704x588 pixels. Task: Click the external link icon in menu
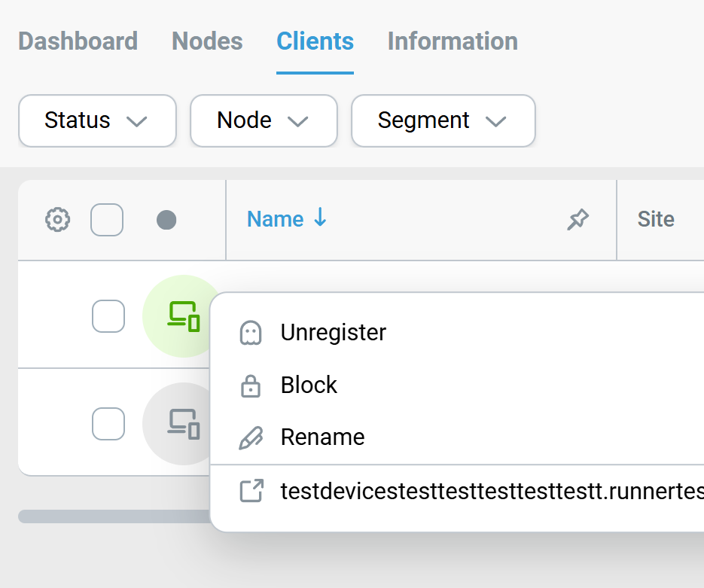point(251,491)
